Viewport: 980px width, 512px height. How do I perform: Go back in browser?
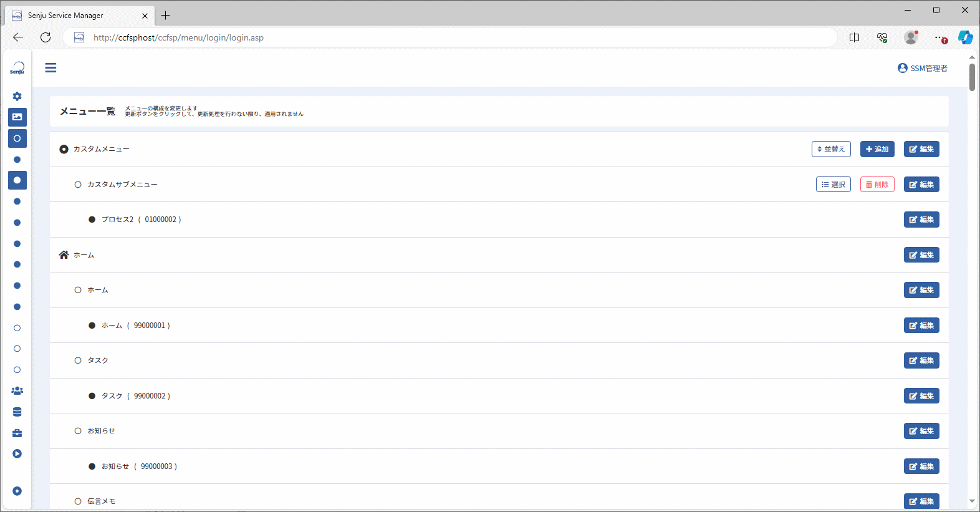18,37
